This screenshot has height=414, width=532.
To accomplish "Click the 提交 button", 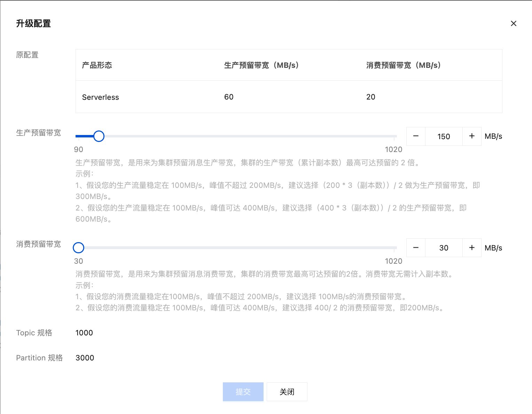I will 243,391.
